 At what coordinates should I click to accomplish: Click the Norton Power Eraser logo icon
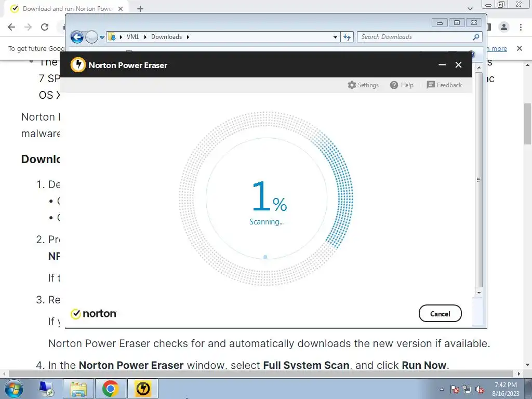pyautogui.click(x=78, y=64)
